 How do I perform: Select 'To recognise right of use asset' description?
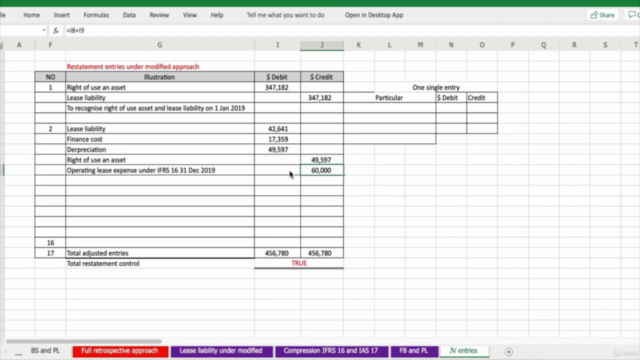click(x=160, y=108)
